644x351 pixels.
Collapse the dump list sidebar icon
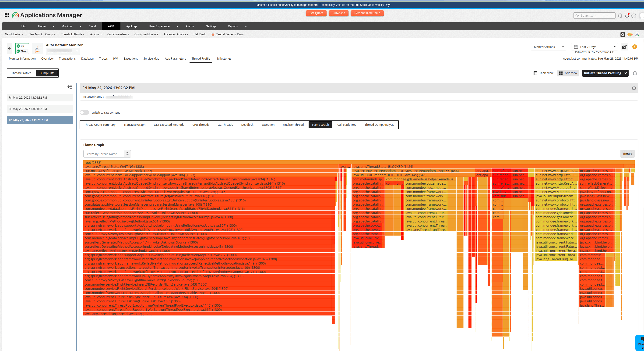coord(70,87)
